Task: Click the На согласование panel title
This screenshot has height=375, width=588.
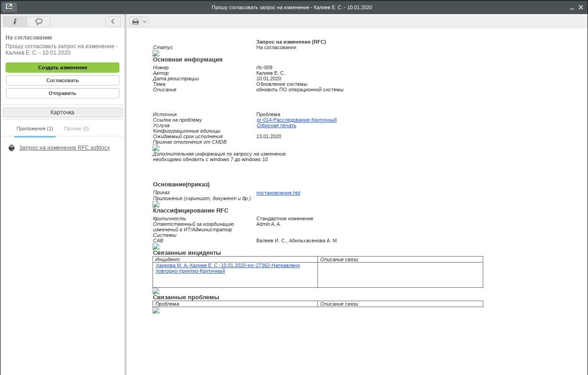Action: click(29, 38)
